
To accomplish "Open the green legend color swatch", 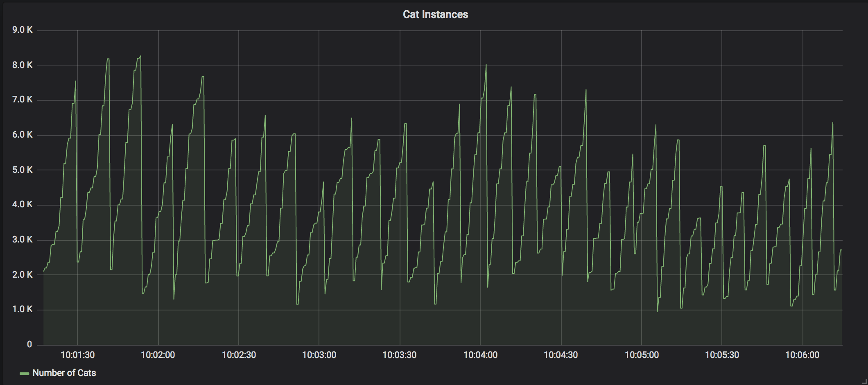I will [x=24, y=374].
